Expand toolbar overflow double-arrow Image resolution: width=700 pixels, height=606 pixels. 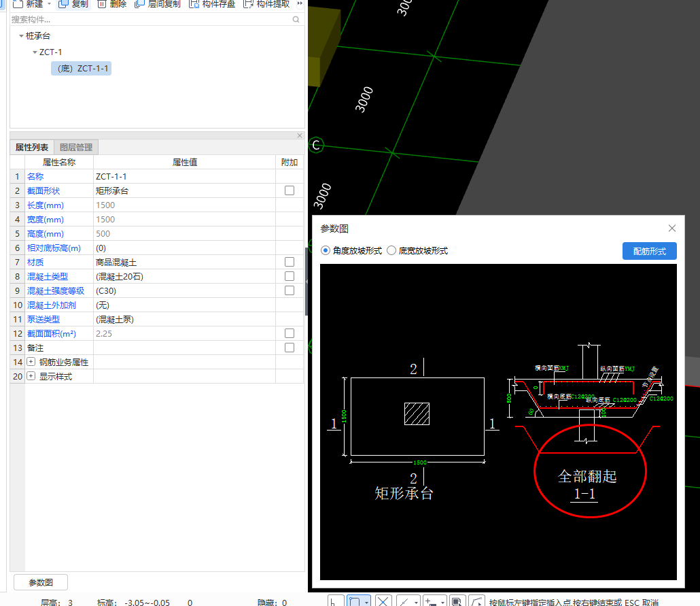point(300,3)
